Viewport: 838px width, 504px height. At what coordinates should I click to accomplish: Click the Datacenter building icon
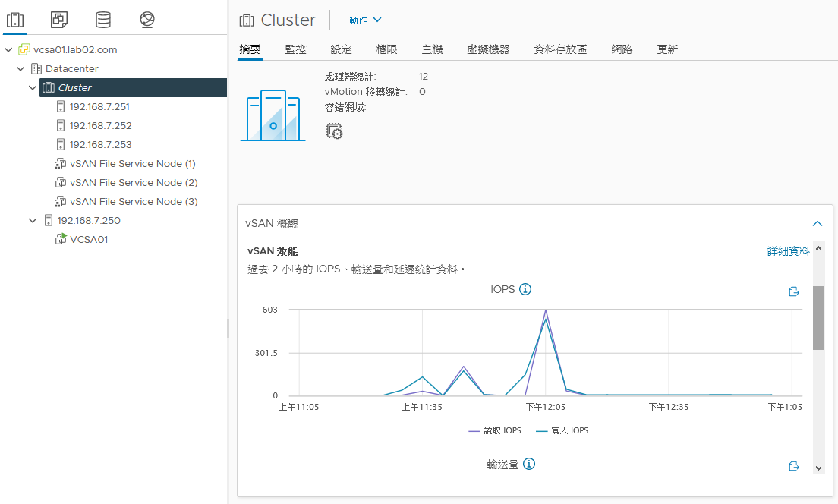pos(36,68)
